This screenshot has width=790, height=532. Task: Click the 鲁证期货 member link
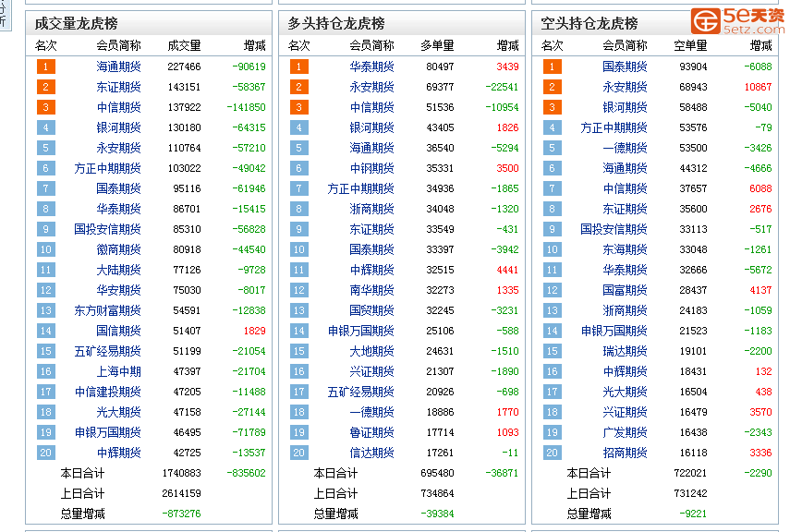[371, 432]
